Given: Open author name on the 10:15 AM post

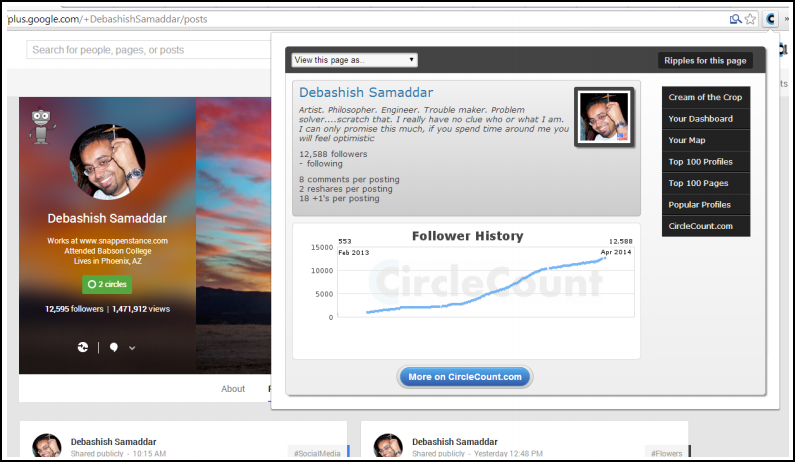Looking at the screenshot, I should (113, 442).
